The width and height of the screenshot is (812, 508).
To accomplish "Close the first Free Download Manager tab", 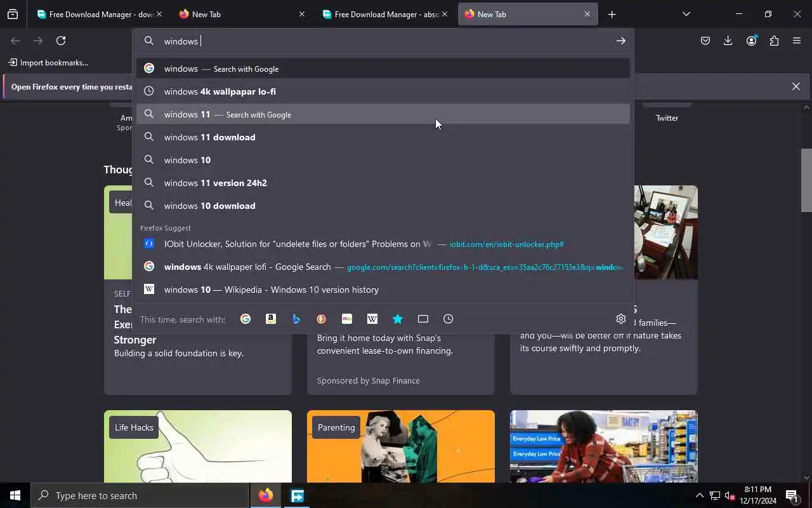I will click(159, 14).
